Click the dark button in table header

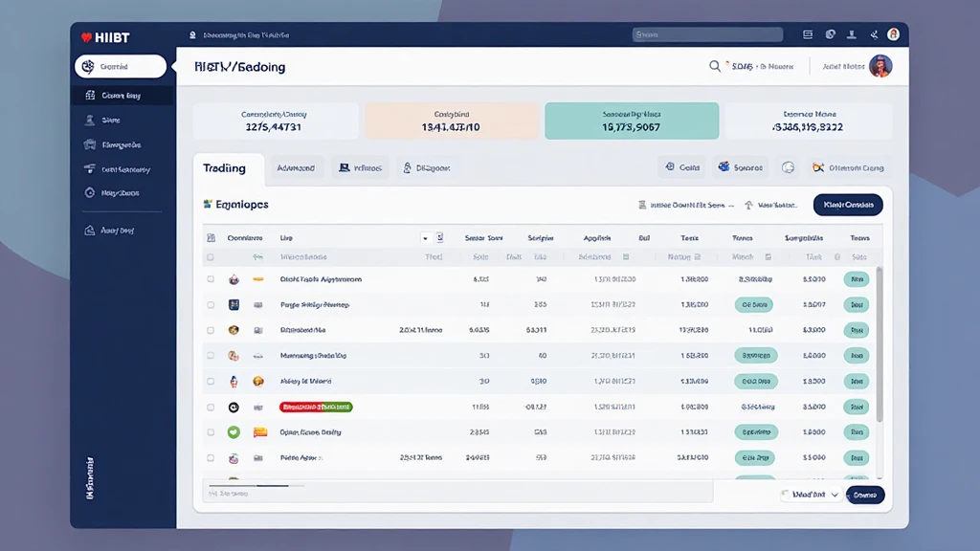tap(847, 205)
